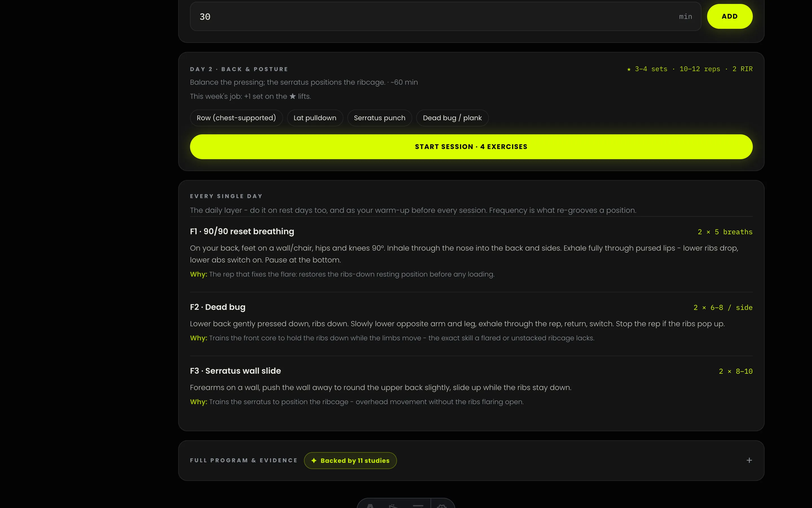The width and height of the screenshot is (812, 508).
Task: Click the F1 · 90/90 reset breathing title
Action: pos(242,231)
